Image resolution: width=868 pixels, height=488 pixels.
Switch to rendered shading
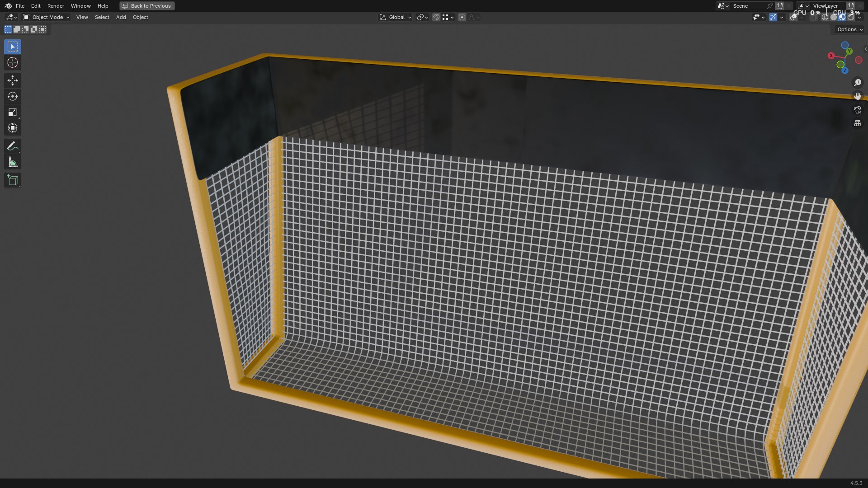click(851, 17)
